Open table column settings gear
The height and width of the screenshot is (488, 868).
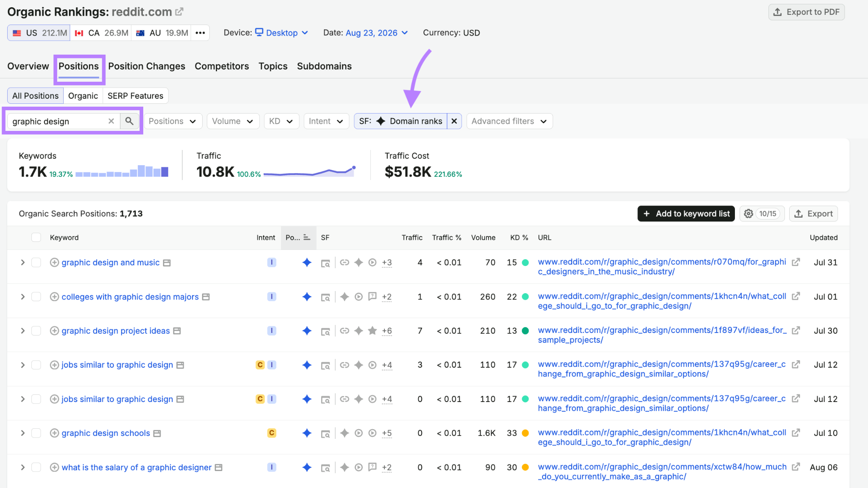pyautogui.click(x=748, y=213)
